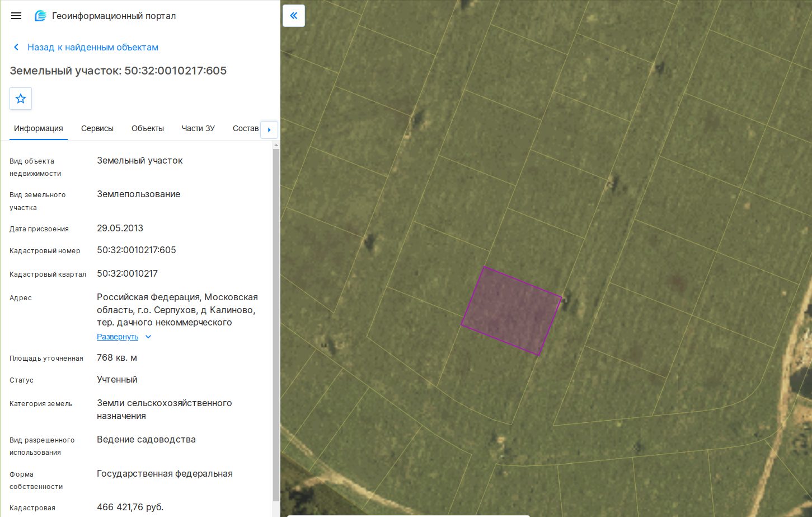Viewport: 812px width, 517px height.
Task: Click the value Ведение садоводства
Action: coord(147,439)
